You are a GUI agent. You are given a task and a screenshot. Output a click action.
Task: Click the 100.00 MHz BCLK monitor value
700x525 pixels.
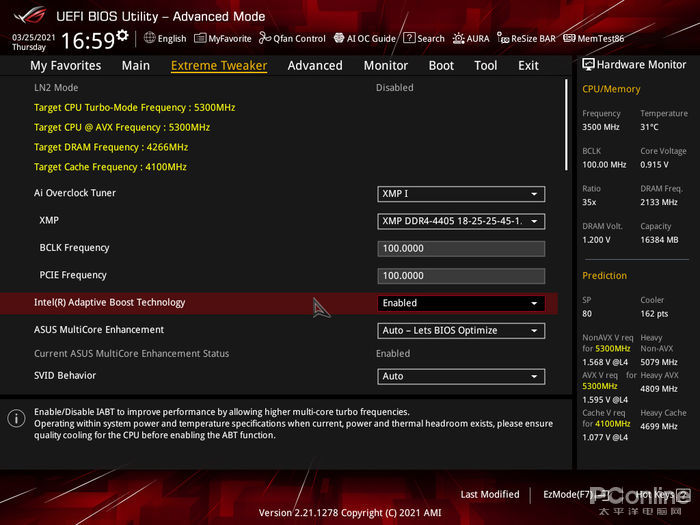click(x=604, y=165)
